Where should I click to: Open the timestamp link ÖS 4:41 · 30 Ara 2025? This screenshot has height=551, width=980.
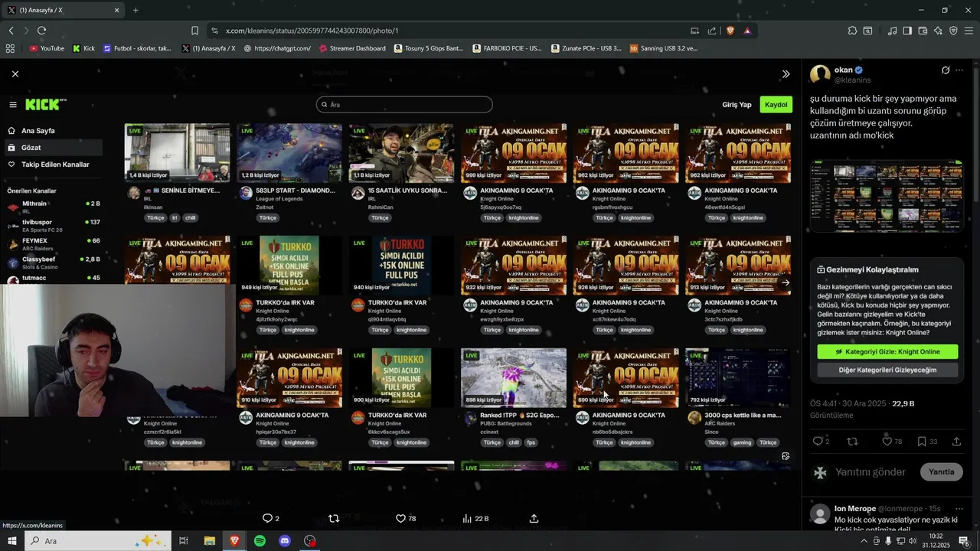(x=848, y=403)
